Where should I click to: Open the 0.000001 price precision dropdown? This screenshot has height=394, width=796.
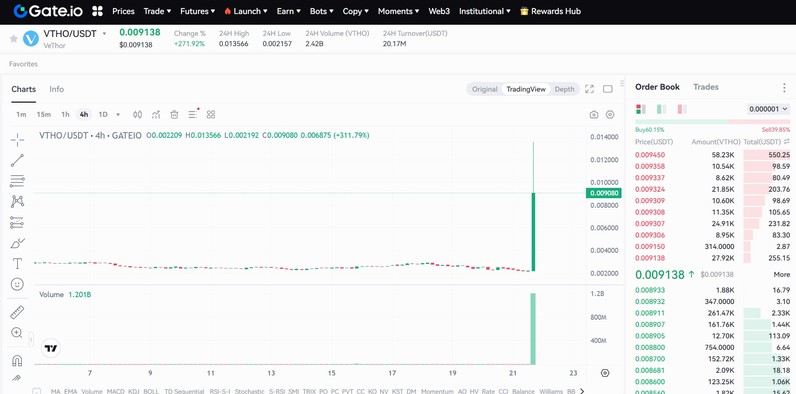pos(769,109)
